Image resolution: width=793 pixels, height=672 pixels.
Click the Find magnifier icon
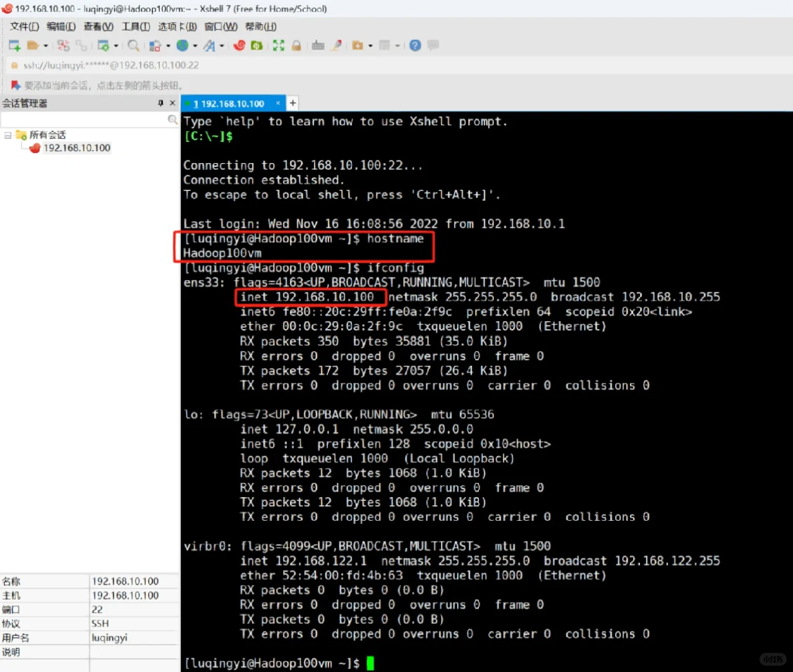[133, 45]
